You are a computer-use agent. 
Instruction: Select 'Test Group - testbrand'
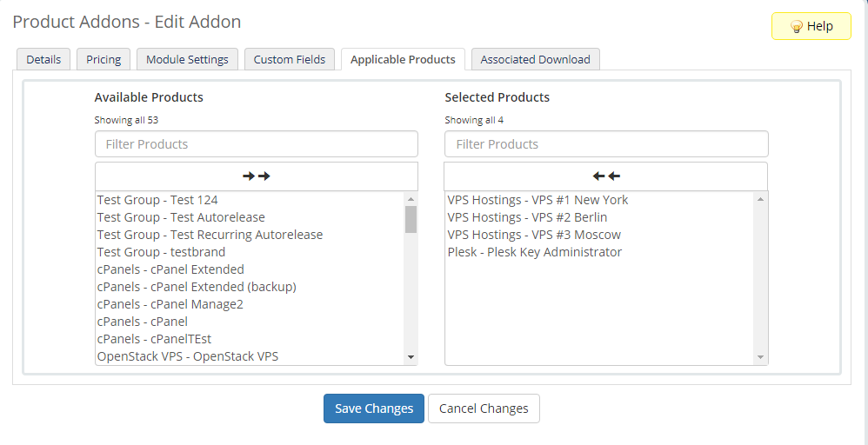tap(250, 252)
